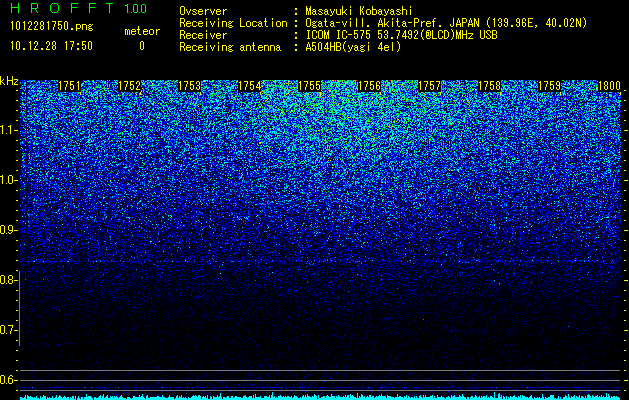The width and height of the screenshot is (629, 400).
Task: Select ICOM IC-575 receiver text
Action: click(x=401, y=35)
